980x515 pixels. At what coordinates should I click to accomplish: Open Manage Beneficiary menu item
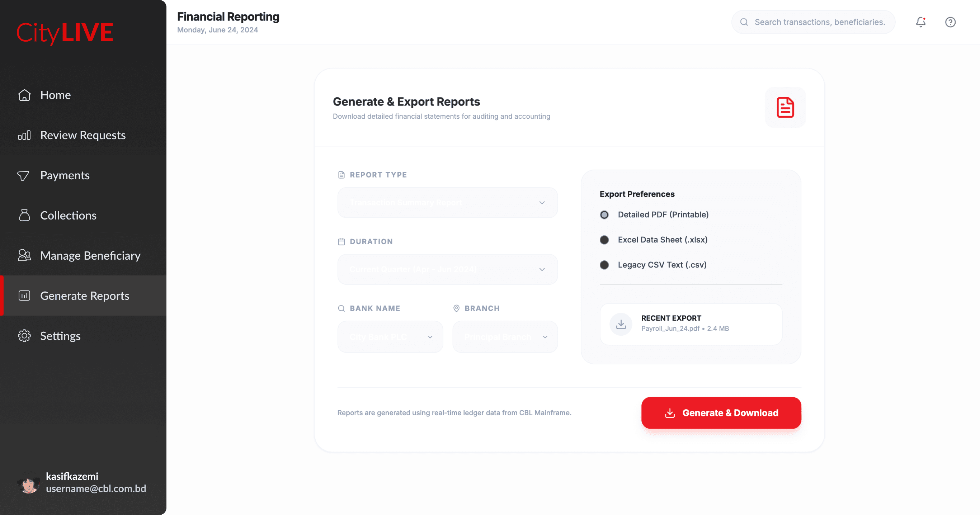tap(90, 256)
